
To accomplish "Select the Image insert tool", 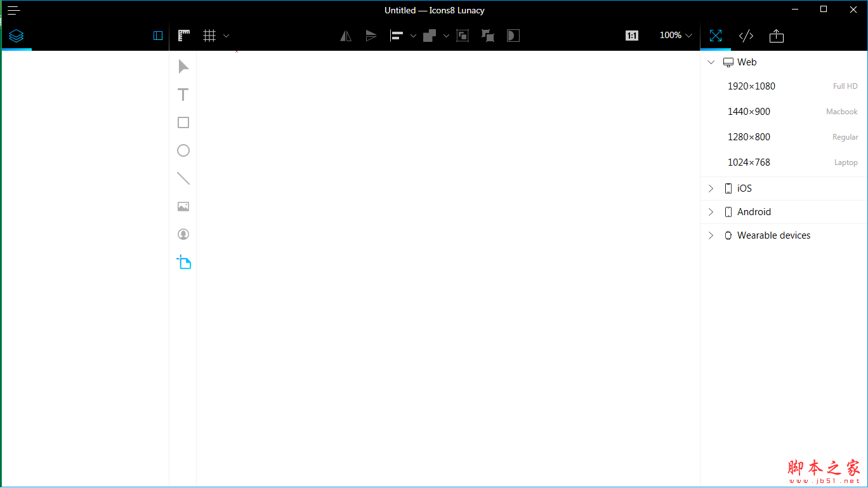I will 183,206.
